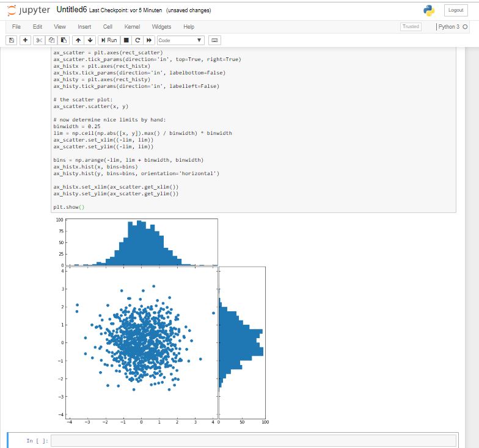The image size is (479, 448).
Task: Open the command palette keyboard icon
Action: (214, 40)
